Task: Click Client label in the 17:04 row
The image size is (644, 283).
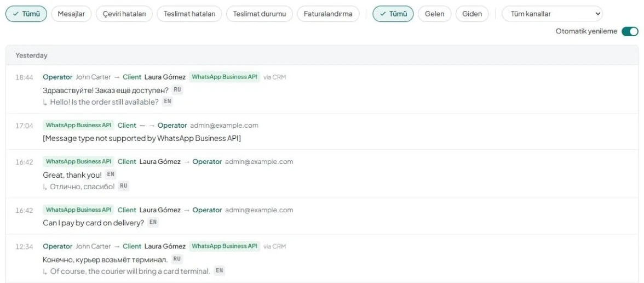Action: click(127, 126)
